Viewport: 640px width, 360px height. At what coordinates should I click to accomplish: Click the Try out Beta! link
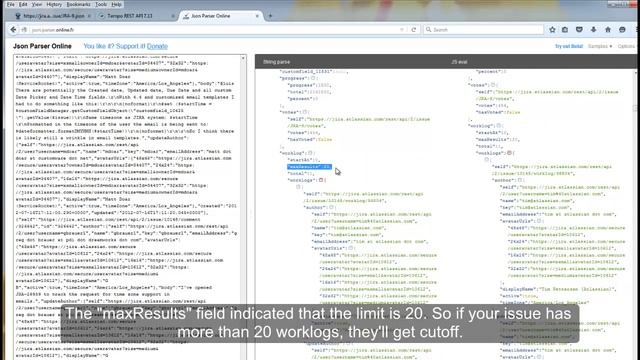tap(569, 46)
